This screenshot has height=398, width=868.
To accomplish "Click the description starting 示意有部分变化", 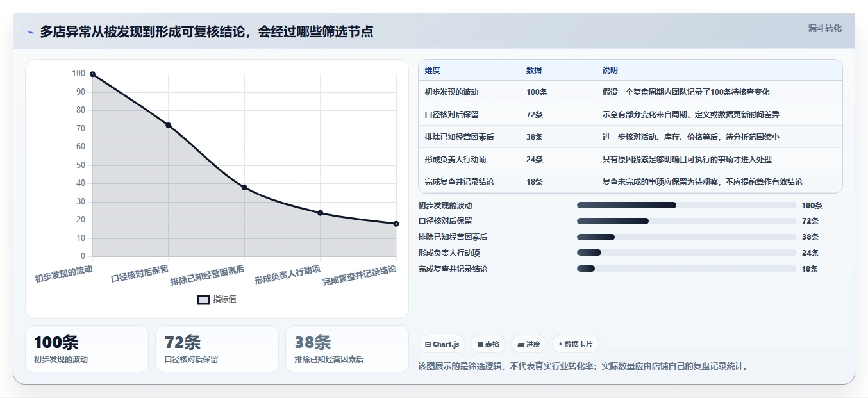I will pyautogui.click(x=691, y=115).
